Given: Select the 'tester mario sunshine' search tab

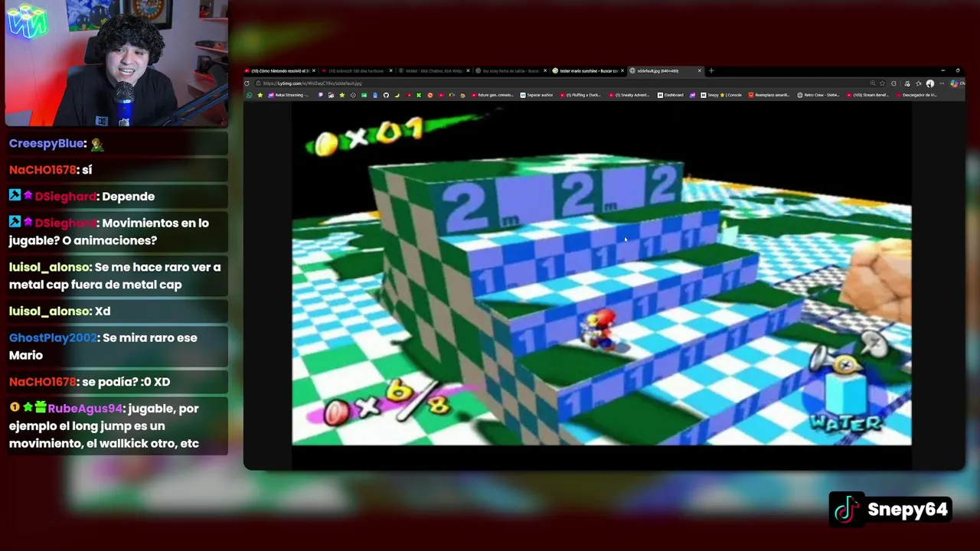Looking at the screenshot, I should coord(588,71).
